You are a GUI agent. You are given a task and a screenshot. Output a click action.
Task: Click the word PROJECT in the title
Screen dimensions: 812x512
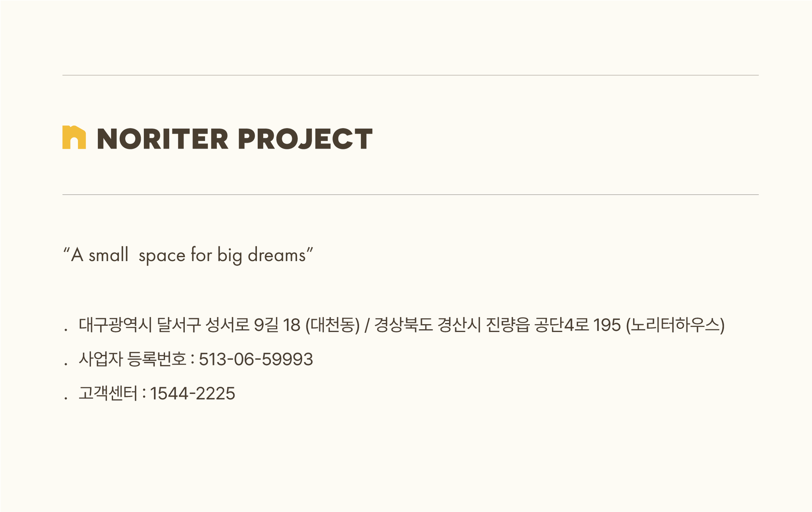[305, 139]
